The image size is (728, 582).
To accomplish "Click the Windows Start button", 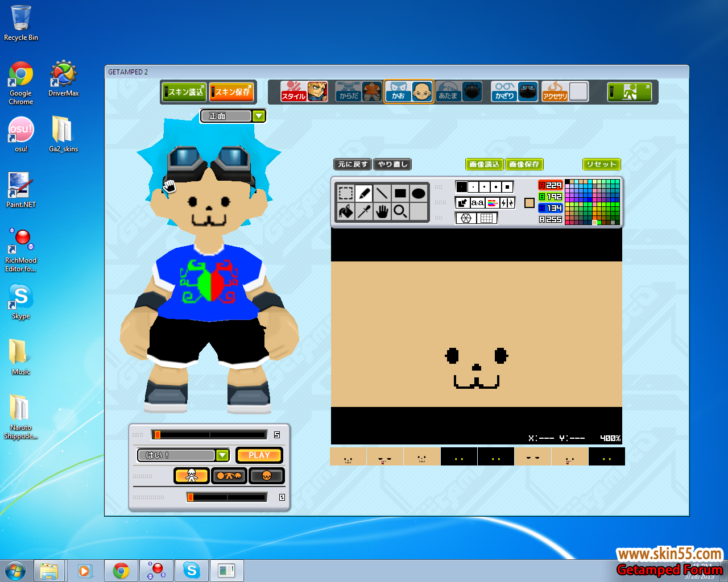I will (x=15, y=571).
